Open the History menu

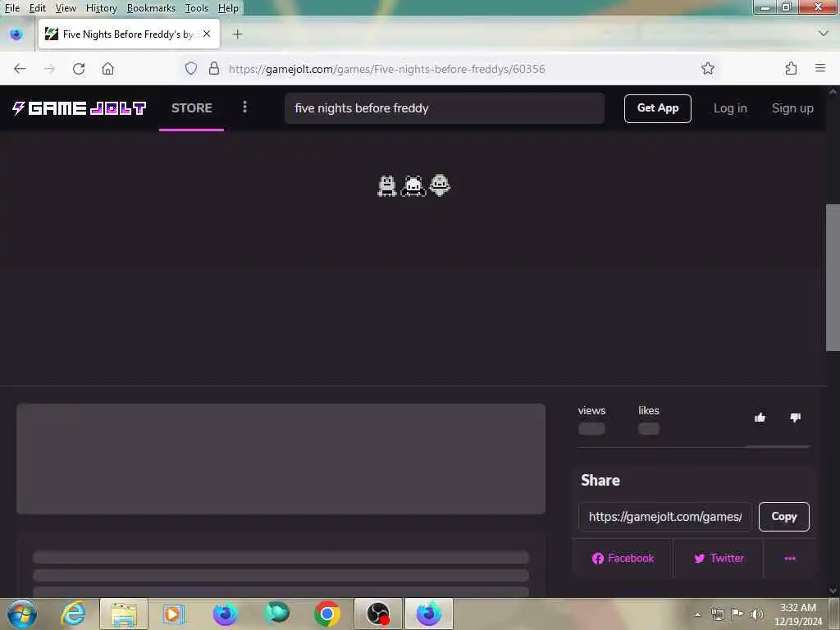(x=101, y=8)
